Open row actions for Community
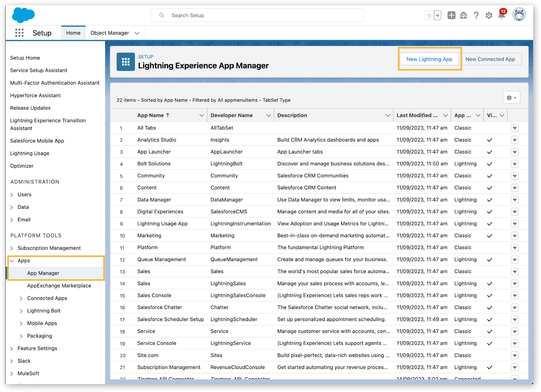Image resolution: width=541 pixels, height=392 pixels. (515, 176)
